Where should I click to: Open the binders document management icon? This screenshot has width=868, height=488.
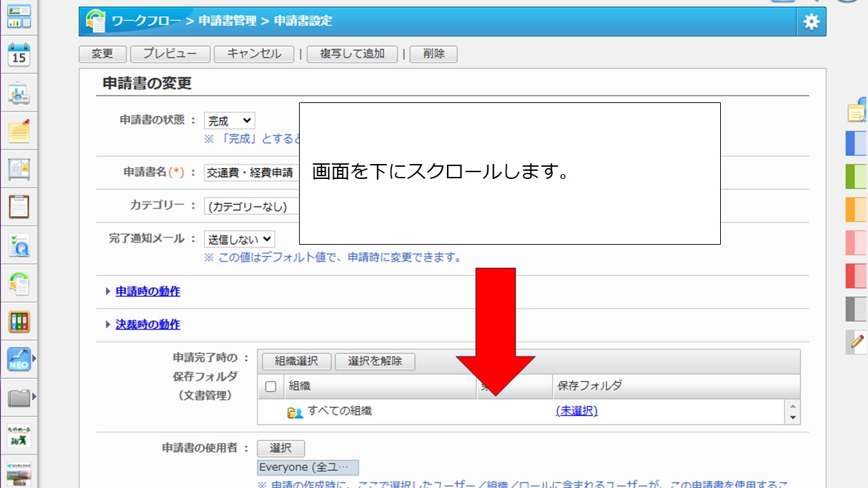[19, 321]
